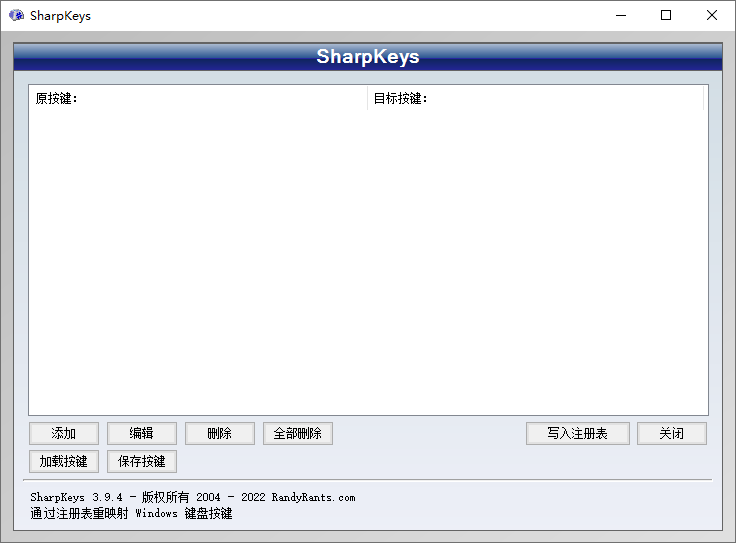Hit the 关闭 button
736x543 pixels.
[x=672, y=433]
